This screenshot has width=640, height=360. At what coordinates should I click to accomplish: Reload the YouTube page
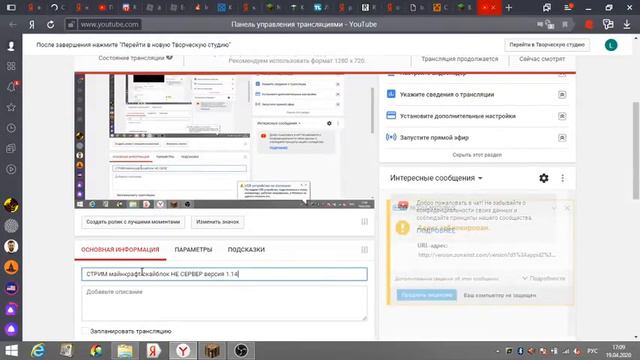tap(51, 24)
